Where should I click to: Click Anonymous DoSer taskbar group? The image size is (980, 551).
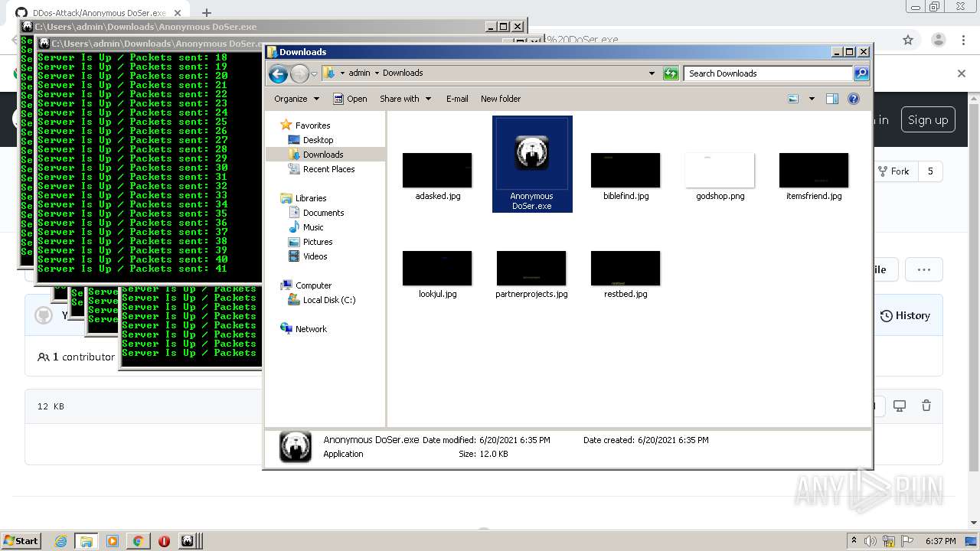[x=190, y=541]
